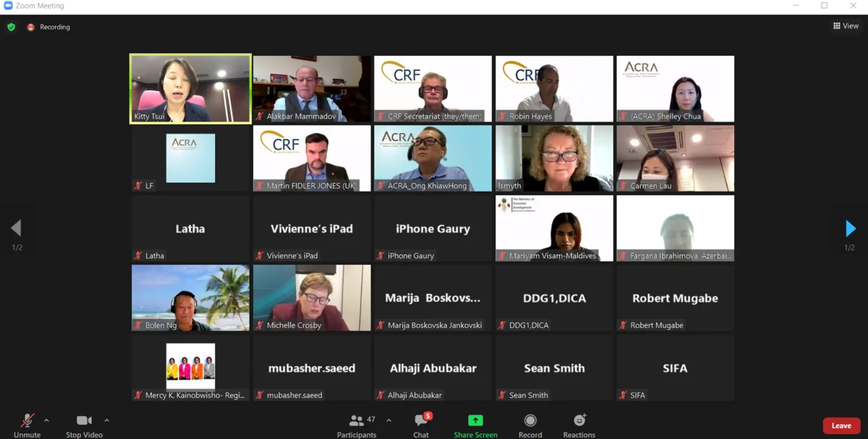Expand participants options caret
The image size is (868, 439).
388,420
